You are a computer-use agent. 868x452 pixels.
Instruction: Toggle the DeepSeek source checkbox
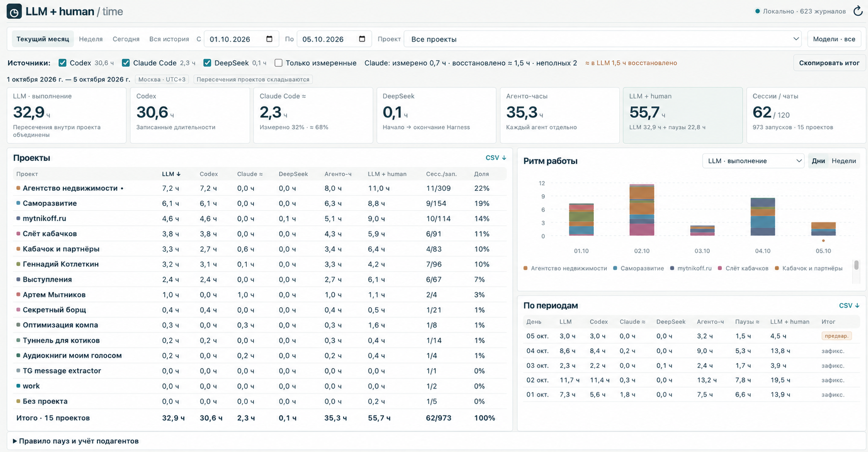[x=207, y=63]
